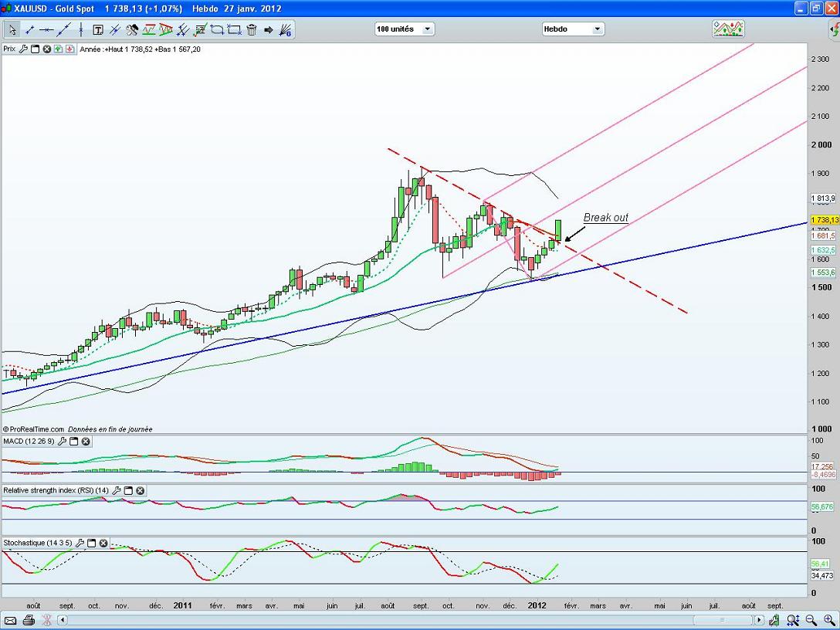Screen dimensions: 840x630
Task: Open MACD indicator wrench settings
Action: (x=62, y=442)
